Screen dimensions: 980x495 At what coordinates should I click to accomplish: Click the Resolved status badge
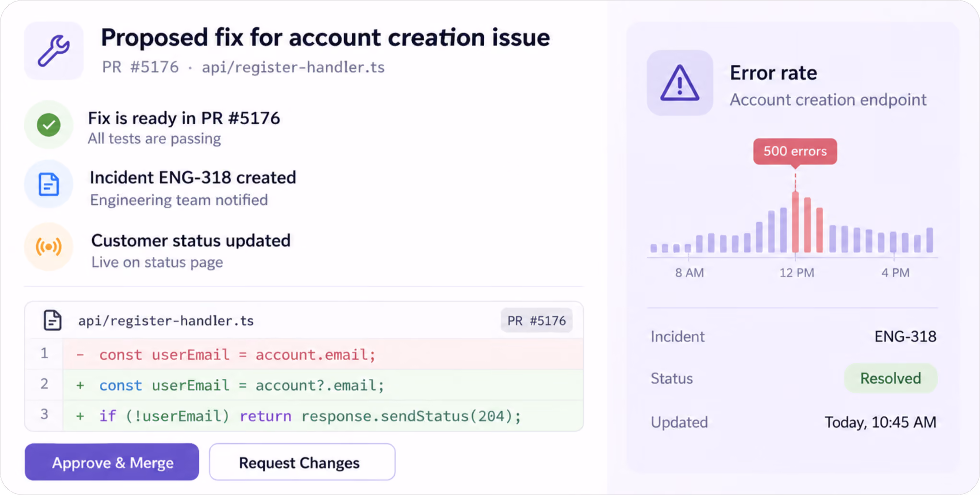click(x=891, y=378)
